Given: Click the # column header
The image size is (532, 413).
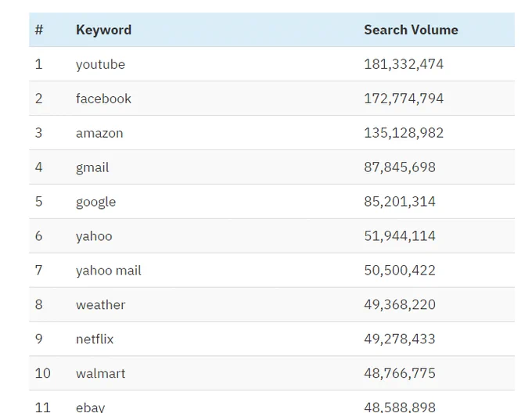Looking at the screenshot, I should pos(39,30).
